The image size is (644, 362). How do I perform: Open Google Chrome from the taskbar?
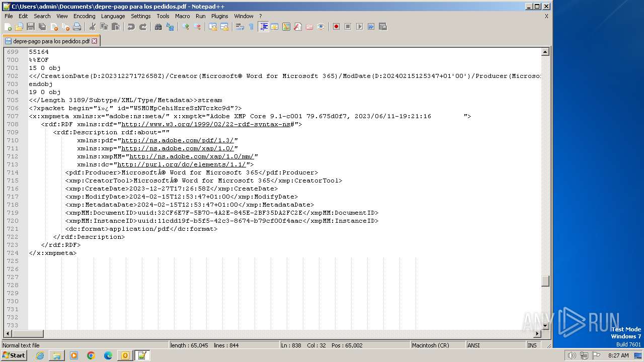[91, 355]
